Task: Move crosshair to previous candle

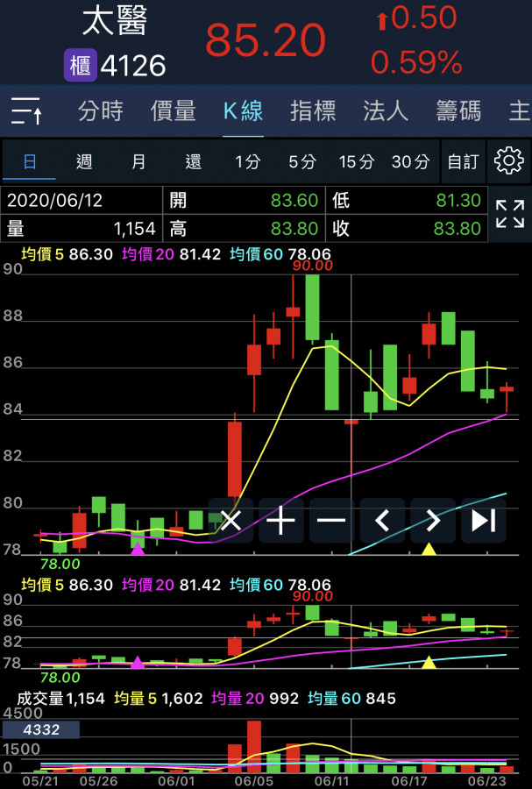Action: pos(382,521)
